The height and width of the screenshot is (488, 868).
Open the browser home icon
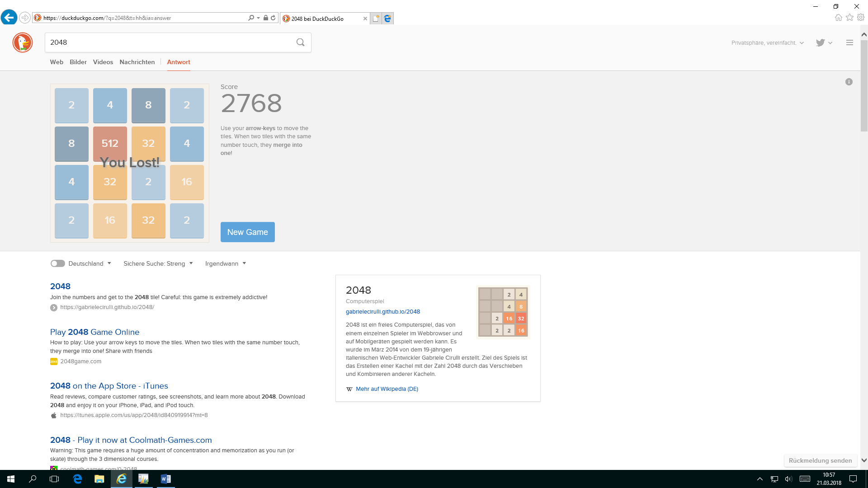coord(838,18)
